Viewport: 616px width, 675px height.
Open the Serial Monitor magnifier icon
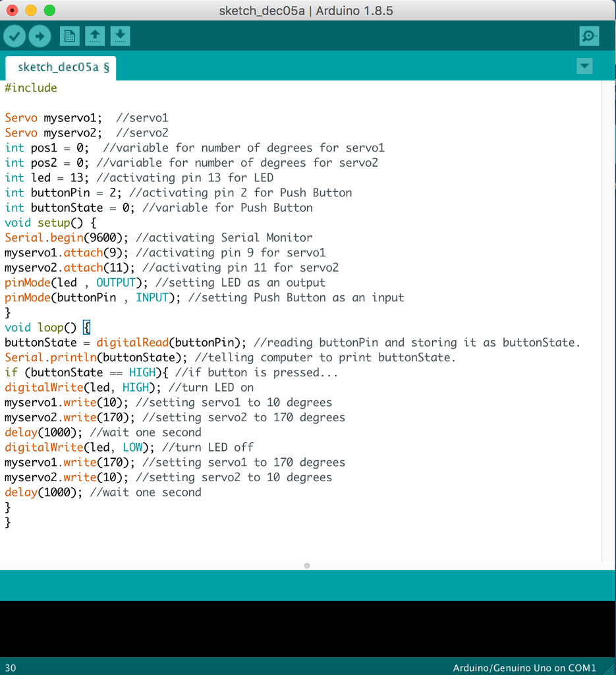click(589, 36)
